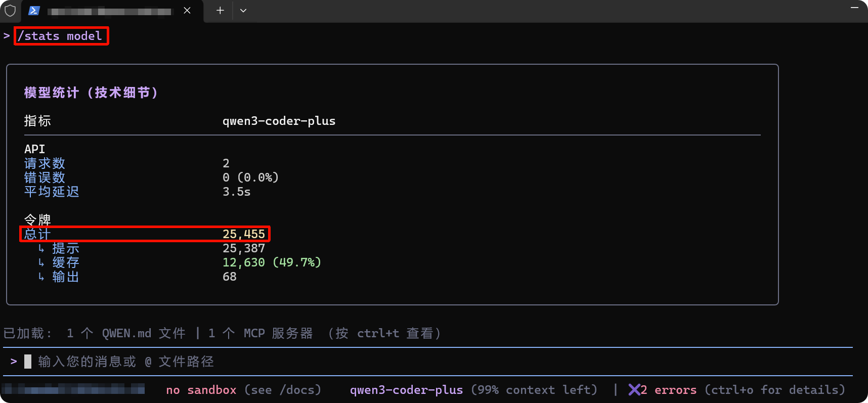This screenshot has width=868, height=403.
Task: Expand the new tab profile dropdown
Action: click(243, 11)
